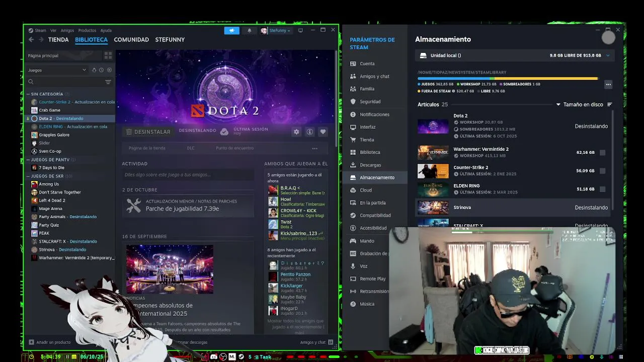Viewport: 644px width, 362px height.
Task: Open the StefFunny account dropdown
Action: (x=276, y=31)
